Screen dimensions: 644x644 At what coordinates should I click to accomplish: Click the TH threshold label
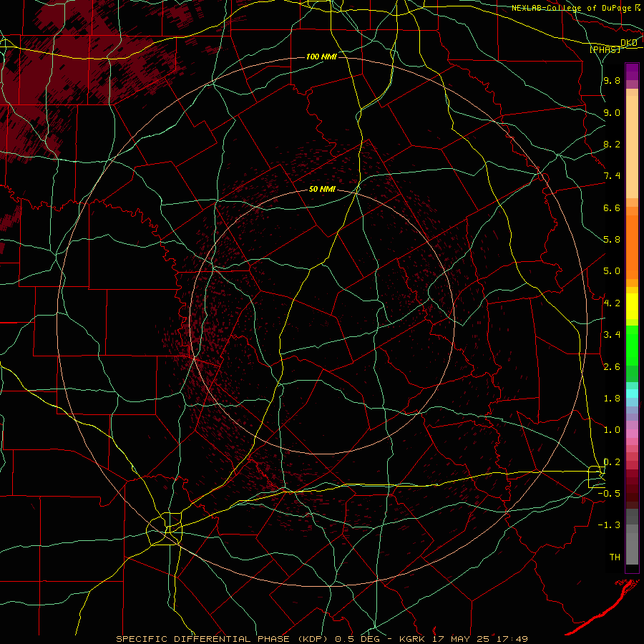tap(615, 557)
